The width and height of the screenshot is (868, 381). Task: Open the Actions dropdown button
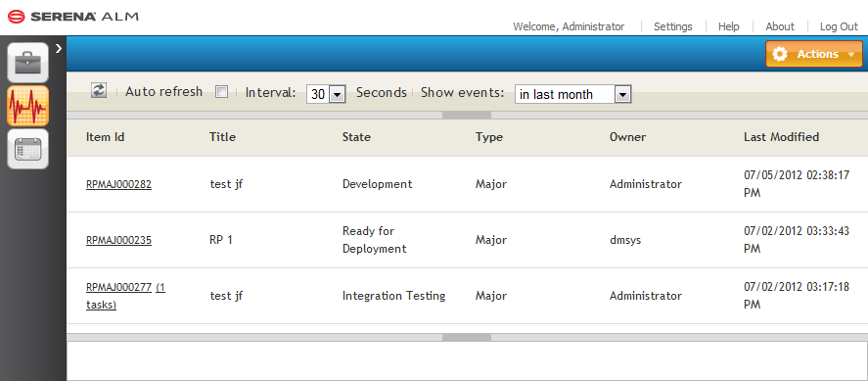point(814,54)
